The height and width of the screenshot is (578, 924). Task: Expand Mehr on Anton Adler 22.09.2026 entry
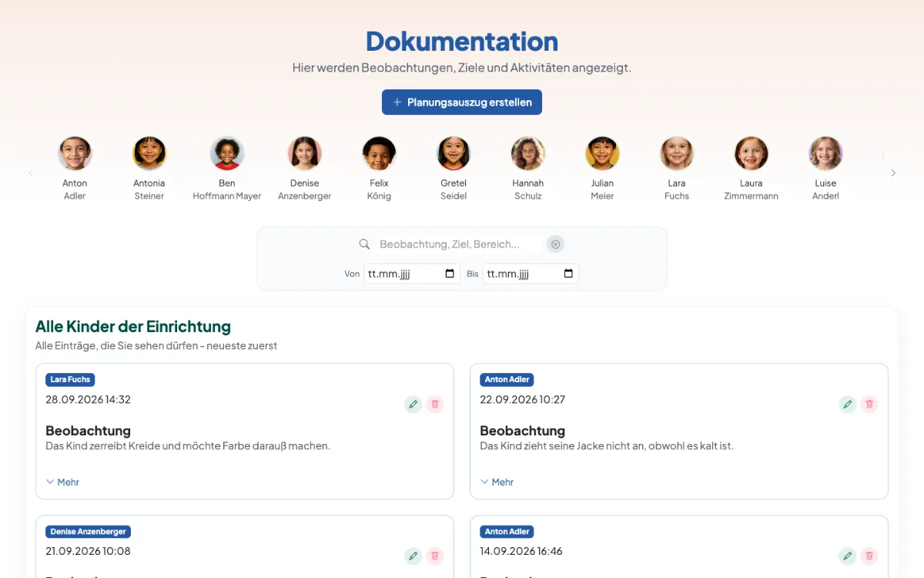[497, 482]
